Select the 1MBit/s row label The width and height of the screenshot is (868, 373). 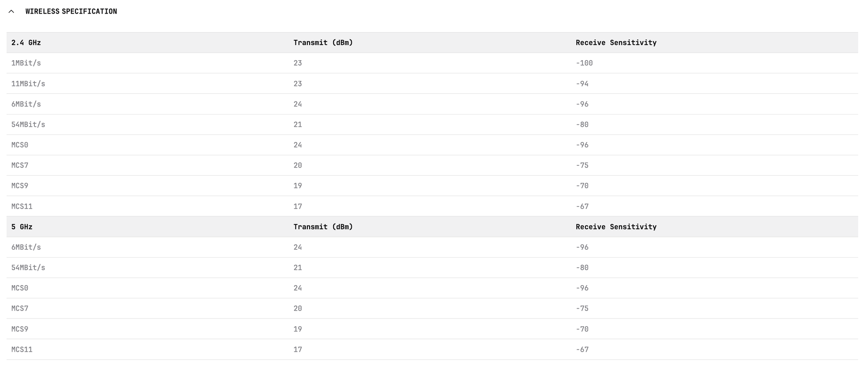(26, 63)
